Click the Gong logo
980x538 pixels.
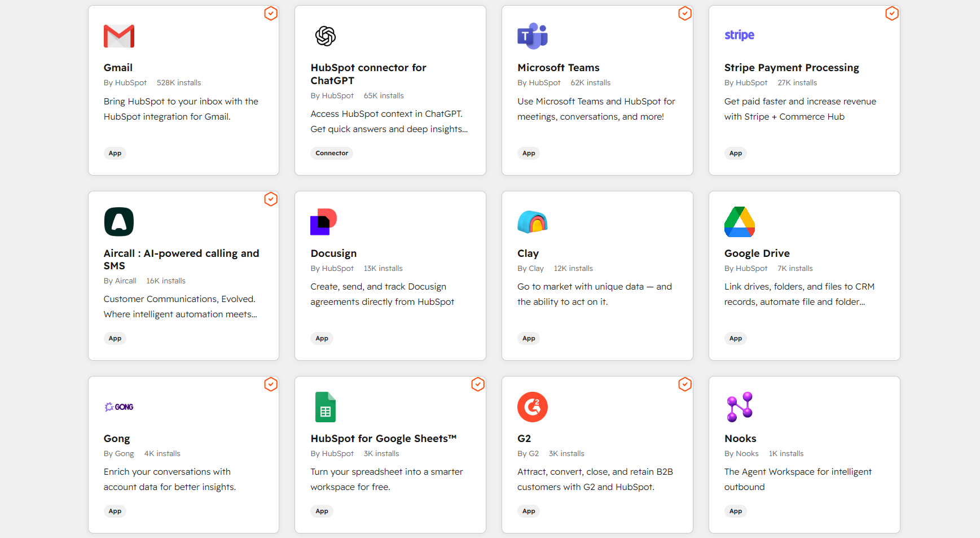click(x=119, y=407)
